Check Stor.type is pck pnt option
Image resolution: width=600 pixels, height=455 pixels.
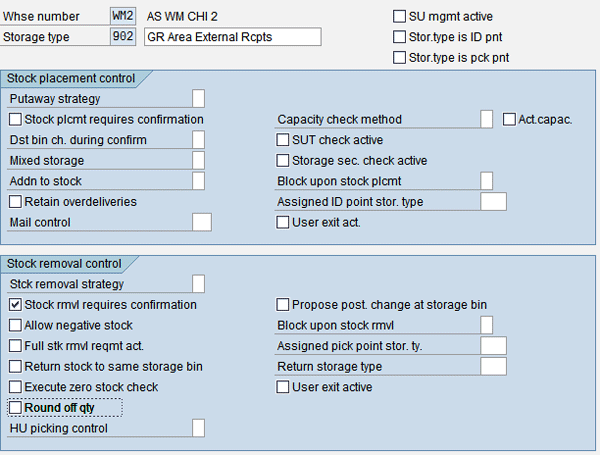pos(399,58)
